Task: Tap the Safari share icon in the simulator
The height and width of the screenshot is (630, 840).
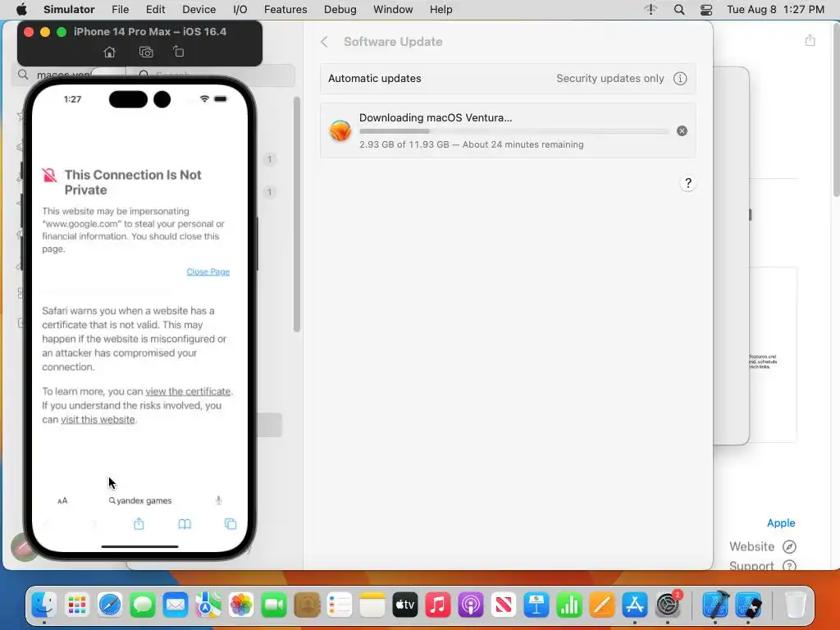Action: pos(139,523)
